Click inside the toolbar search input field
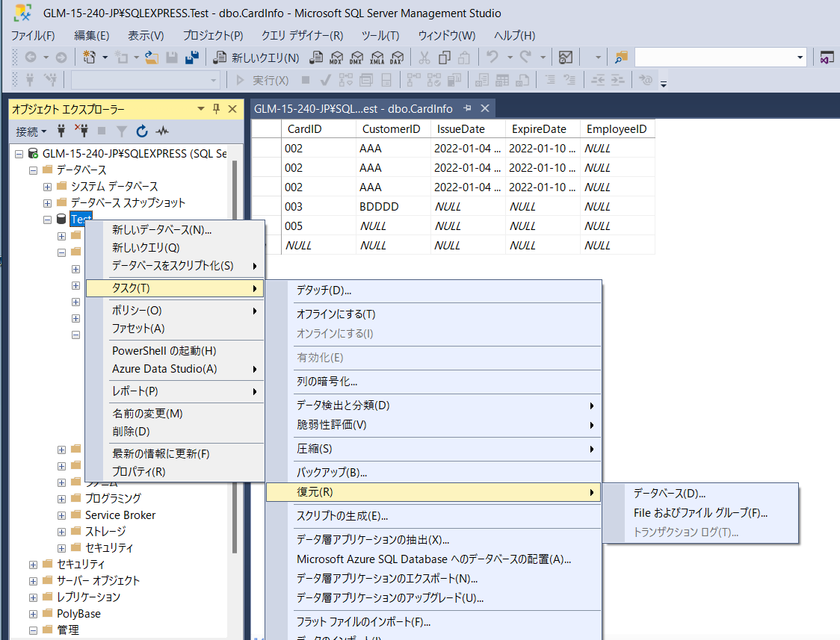 click(714, 58)
